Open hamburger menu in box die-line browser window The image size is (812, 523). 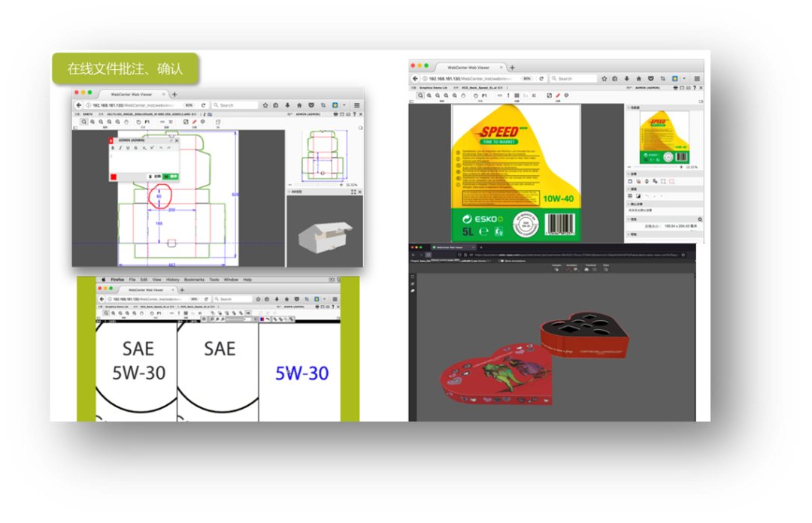[357, 105]
